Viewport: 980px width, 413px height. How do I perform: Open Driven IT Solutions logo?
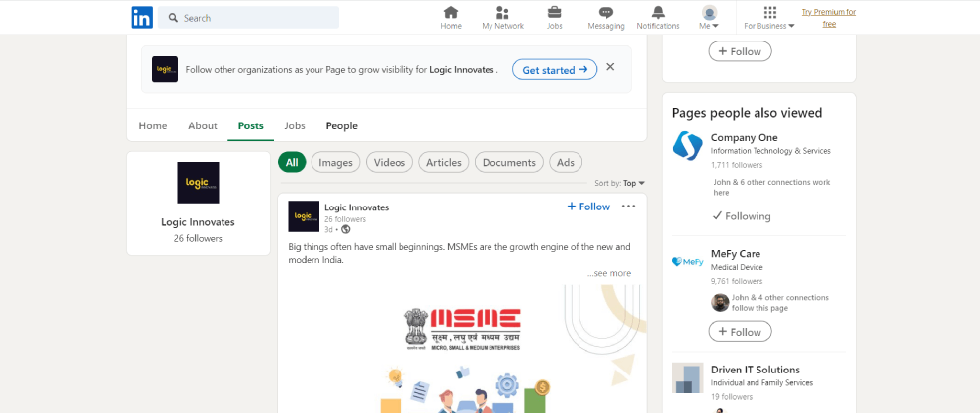point(688,378)
